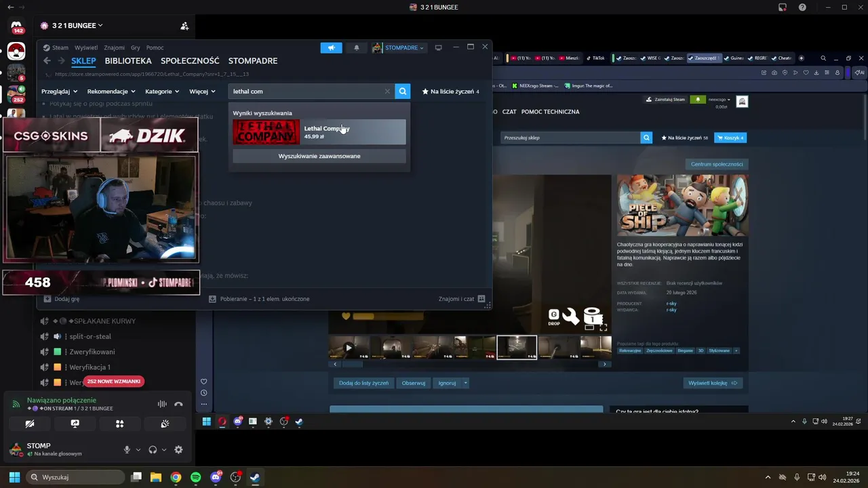Image resolution: width=868 pixels, height=488 pixels.
Task: Go back with Steam client back arrow
Action: tap(47, 61)
